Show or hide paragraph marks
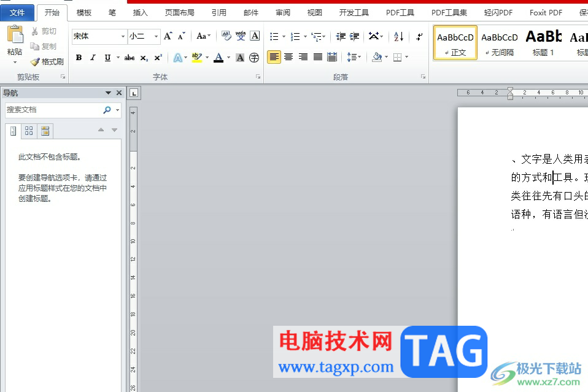The width and height of the screenshot is (588, 392). coord(419,36)
